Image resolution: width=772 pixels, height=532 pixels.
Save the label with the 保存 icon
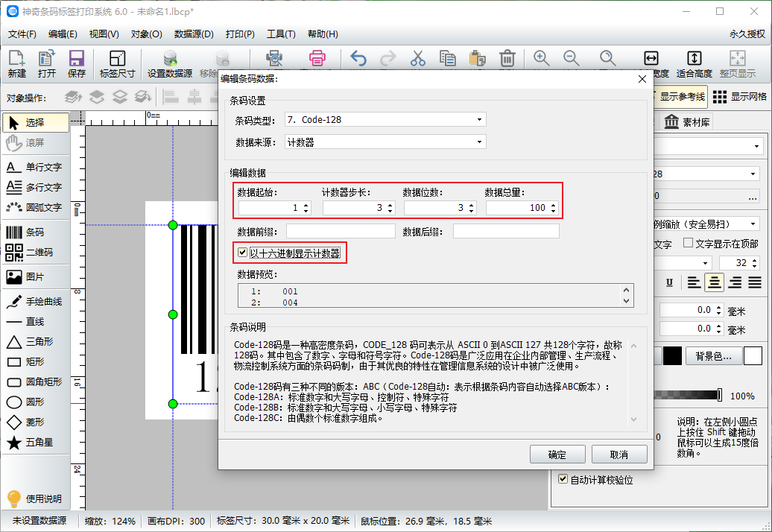tap(76, 64)
